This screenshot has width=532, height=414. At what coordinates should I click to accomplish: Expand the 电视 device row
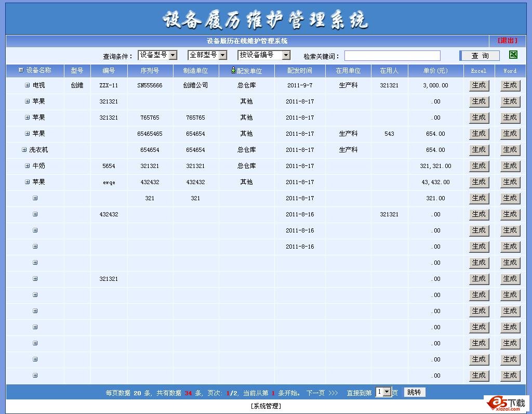click(26, 85)
